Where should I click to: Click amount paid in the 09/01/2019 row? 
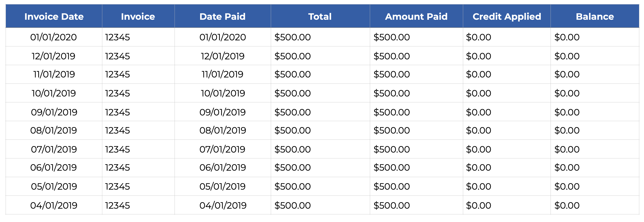(392, 112)
